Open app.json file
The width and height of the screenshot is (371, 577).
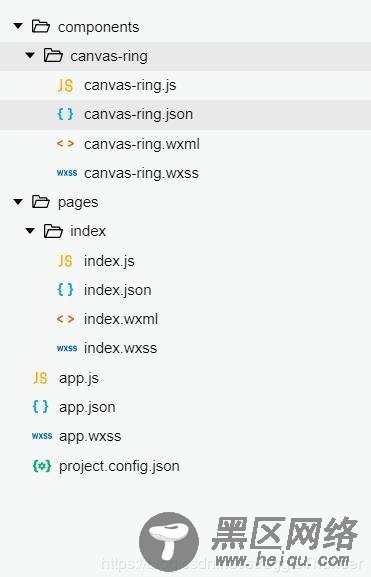(x=87, y=407)
